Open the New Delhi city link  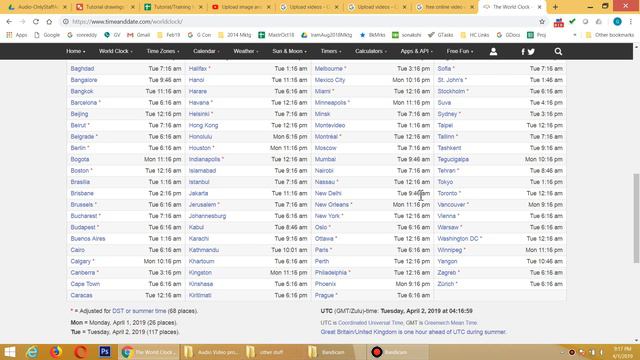[x=328, y=193]
